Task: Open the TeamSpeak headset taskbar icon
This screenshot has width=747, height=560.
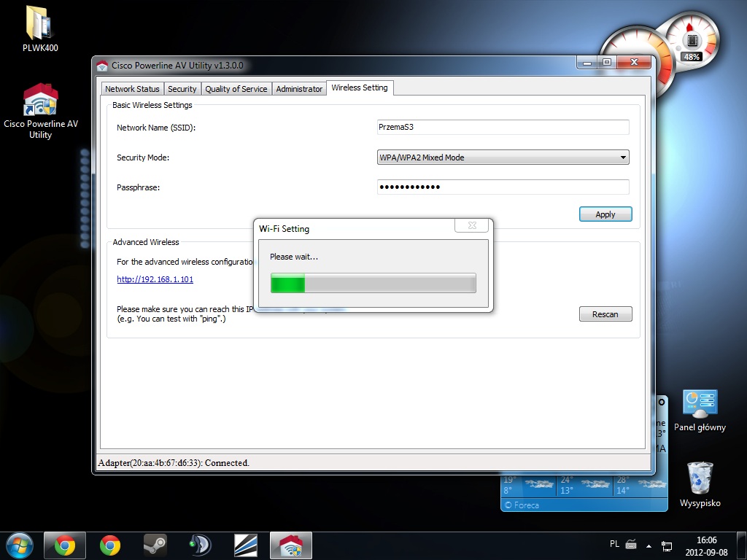Action: 201,545
